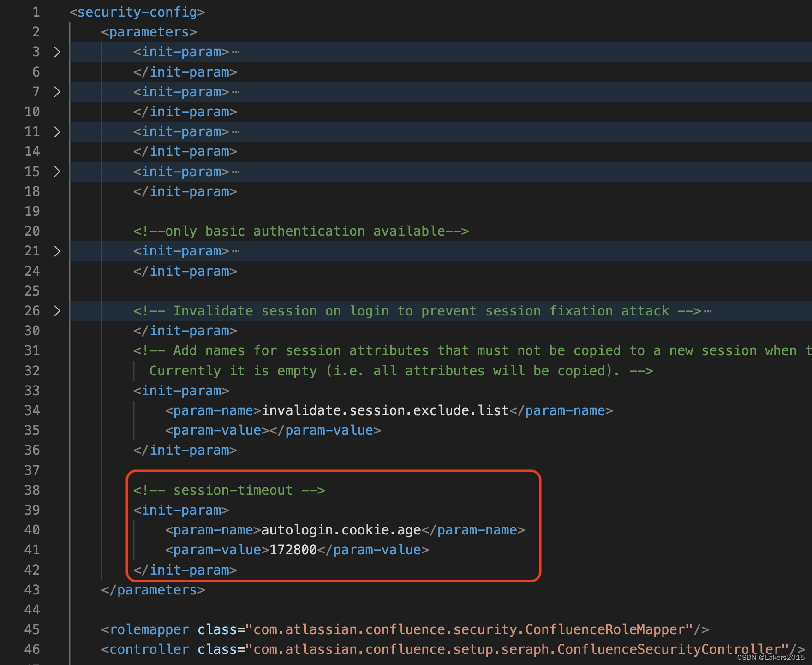This screenshot has width=812, height=665.
Task: Click the init-param opening tag on line 39
Action: click(x=181, y=510)
